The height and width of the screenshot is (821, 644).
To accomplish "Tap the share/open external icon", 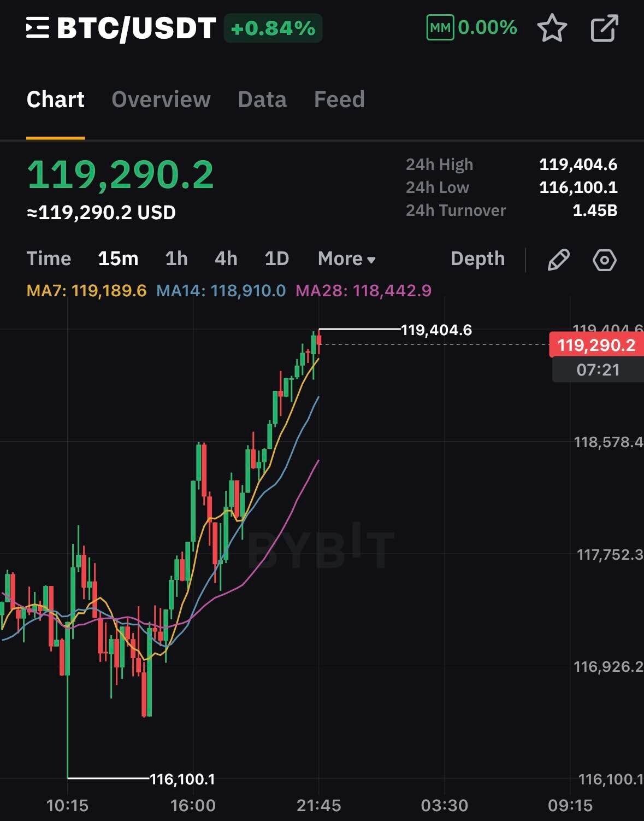I will 605,28.
